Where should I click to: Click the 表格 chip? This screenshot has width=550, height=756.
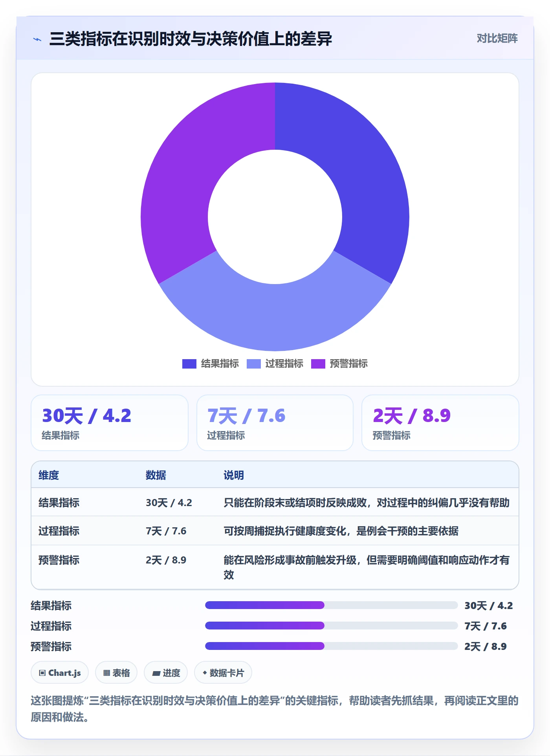click(x=116, y=673)
